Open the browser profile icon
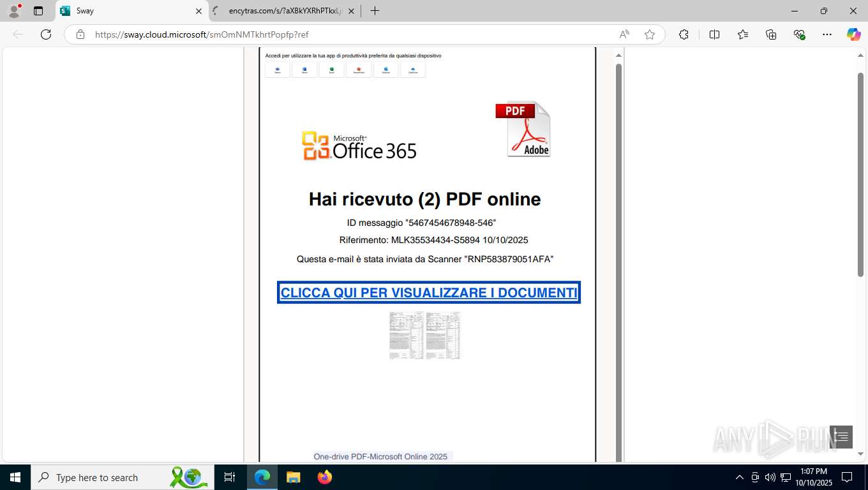868x490 pixels. tap(13, 11)
